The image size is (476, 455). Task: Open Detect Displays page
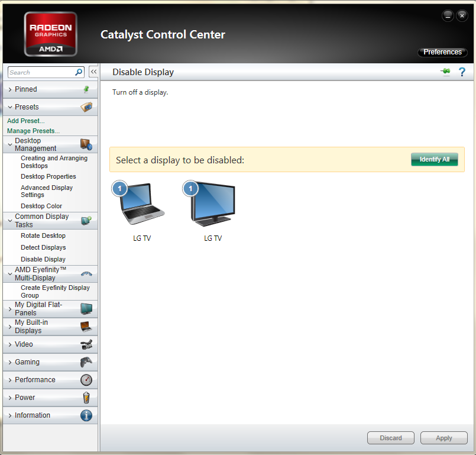[x=43, y=247]
